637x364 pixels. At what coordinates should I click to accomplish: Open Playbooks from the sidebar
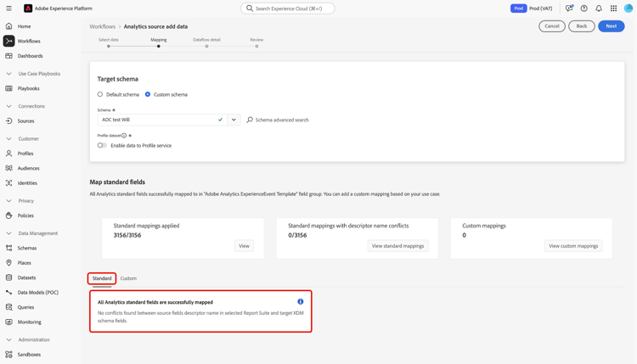coord(28,88)
